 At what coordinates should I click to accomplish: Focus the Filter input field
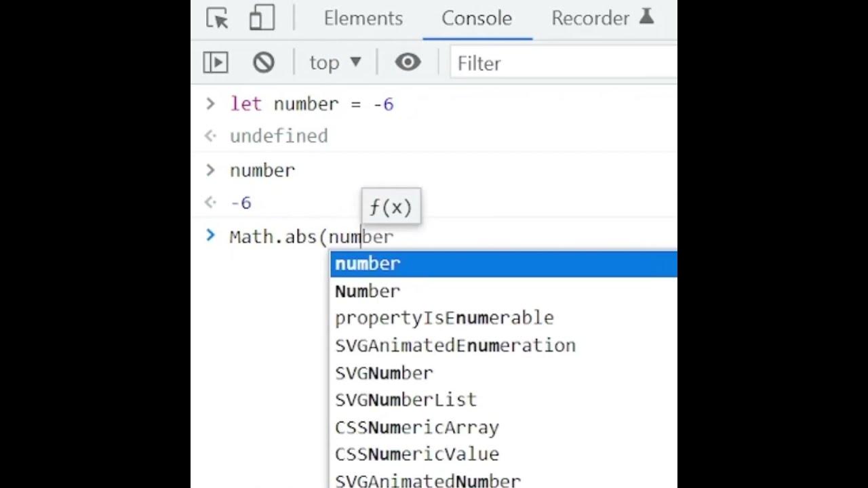coord(563,64)
